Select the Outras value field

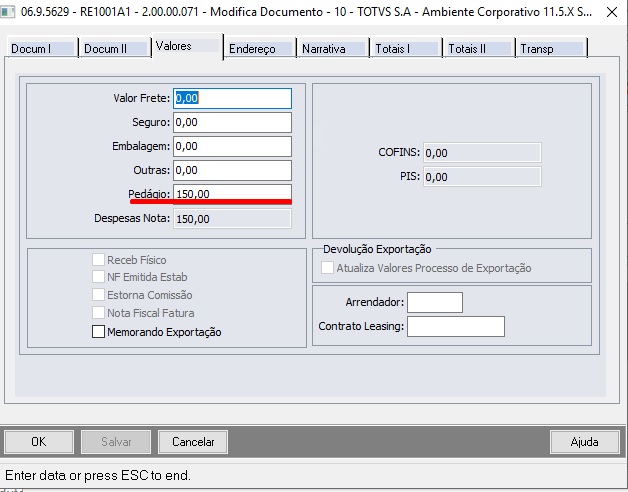pyautogui.click(x=232, y=171)
